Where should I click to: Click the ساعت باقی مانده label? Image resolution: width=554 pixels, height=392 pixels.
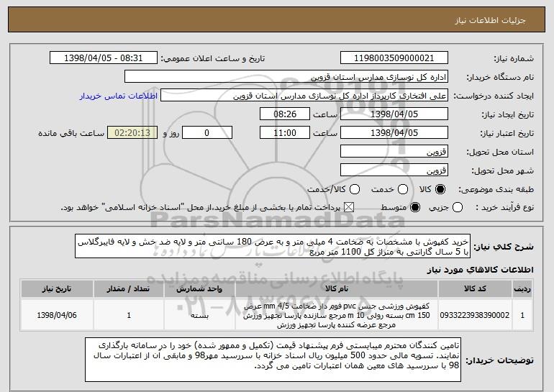[x=71, y=133]
